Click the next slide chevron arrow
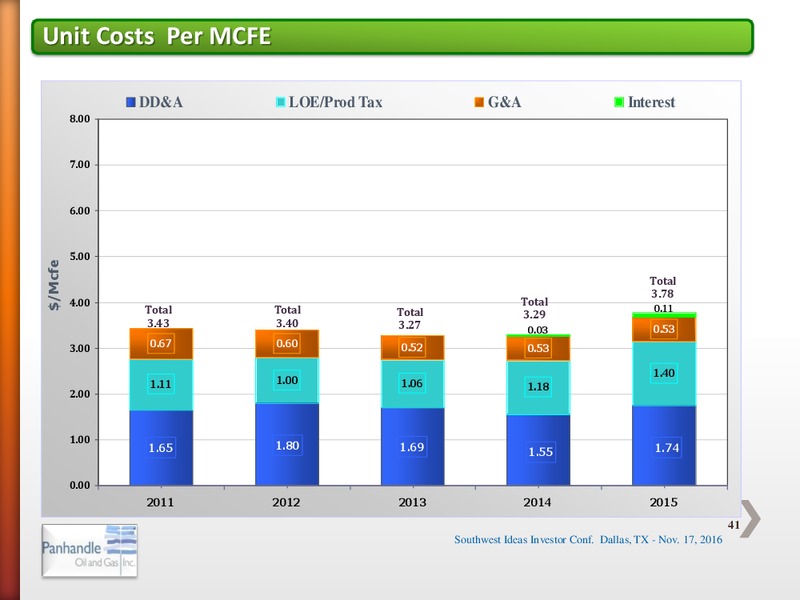 751,519
